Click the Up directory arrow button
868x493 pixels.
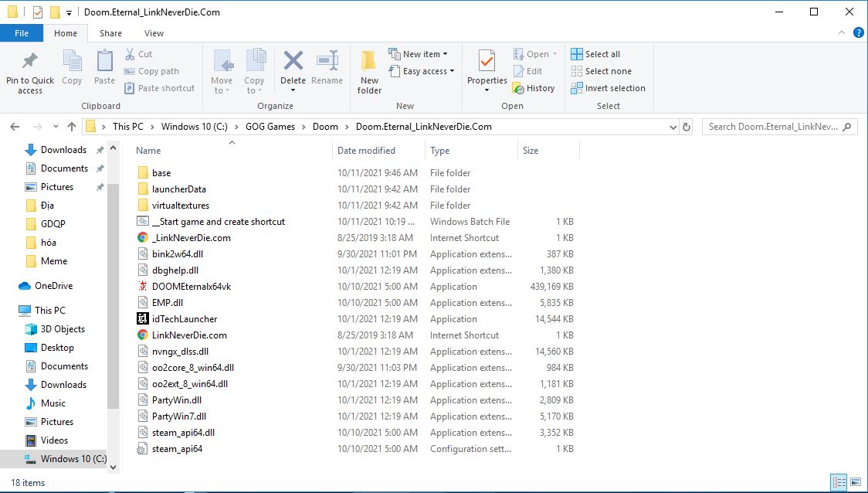72,127
